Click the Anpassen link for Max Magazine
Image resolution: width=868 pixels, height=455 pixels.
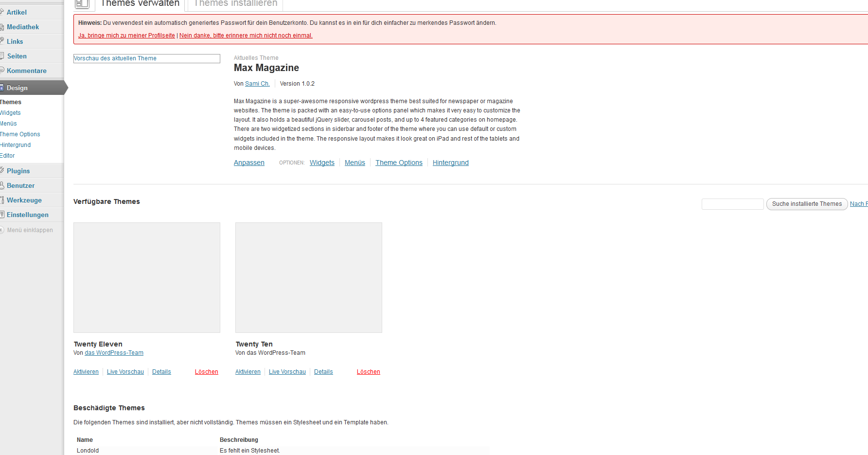[x=249, y=163]
